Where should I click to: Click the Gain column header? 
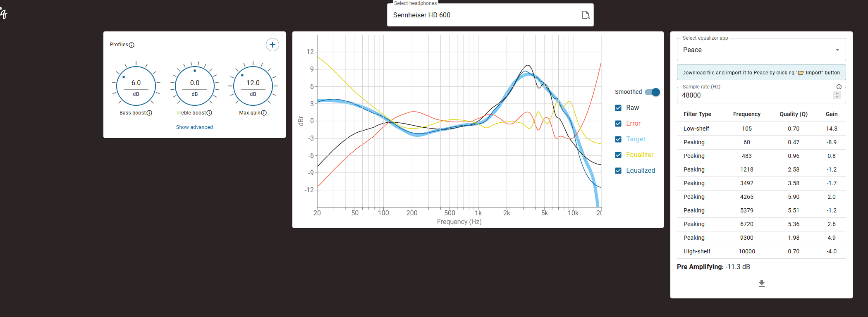[832, 114]
